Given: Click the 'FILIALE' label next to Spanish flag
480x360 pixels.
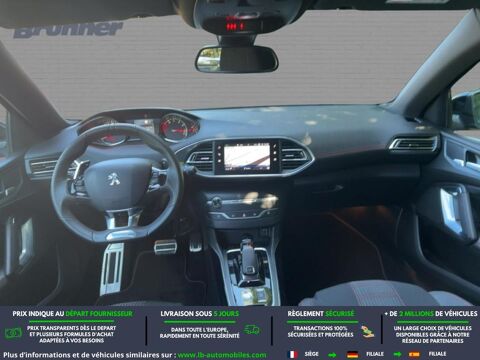Looking at the screenshot, I should click(x=437, y=354).
